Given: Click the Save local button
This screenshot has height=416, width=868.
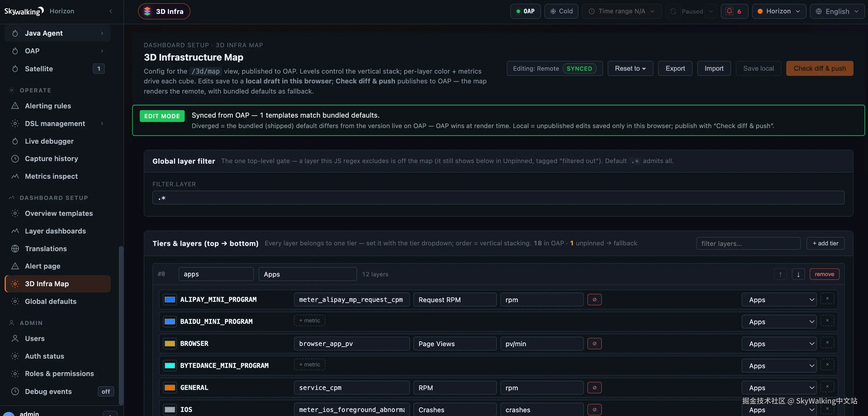Looking at the screenshot, I should tap(758, 68).
